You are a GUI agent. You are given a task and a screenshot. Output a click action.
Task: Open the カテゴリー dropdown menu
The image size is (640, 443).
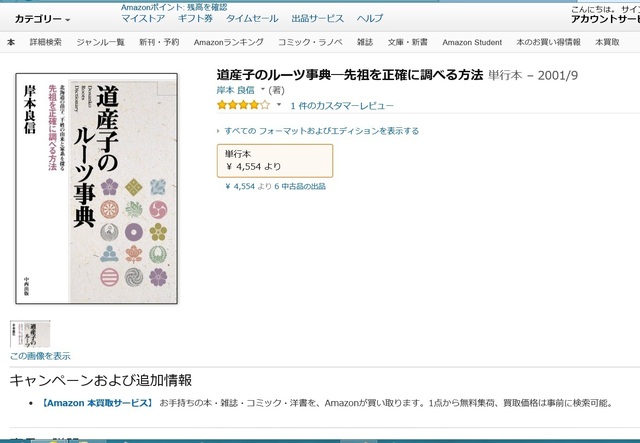42,19
